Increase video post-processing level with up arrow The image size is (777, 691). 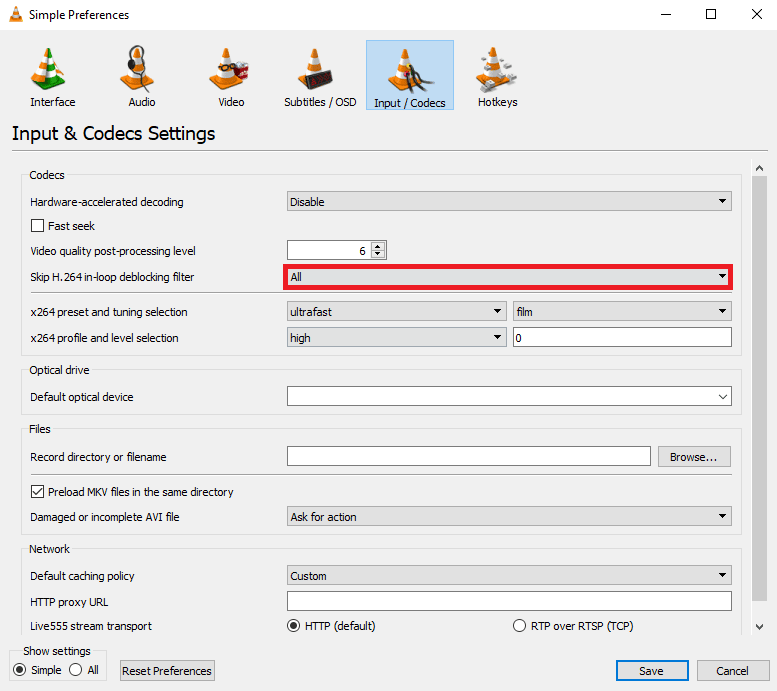[x=378, y=246]
